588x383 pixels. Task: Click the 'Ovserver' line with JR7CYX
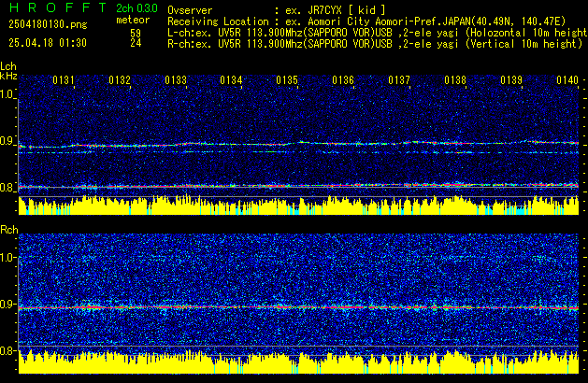pos(277,10)
